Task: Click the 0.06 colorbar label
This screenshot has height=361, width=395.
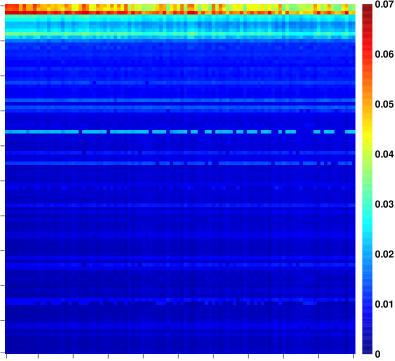Action: (x=384, y=54)
